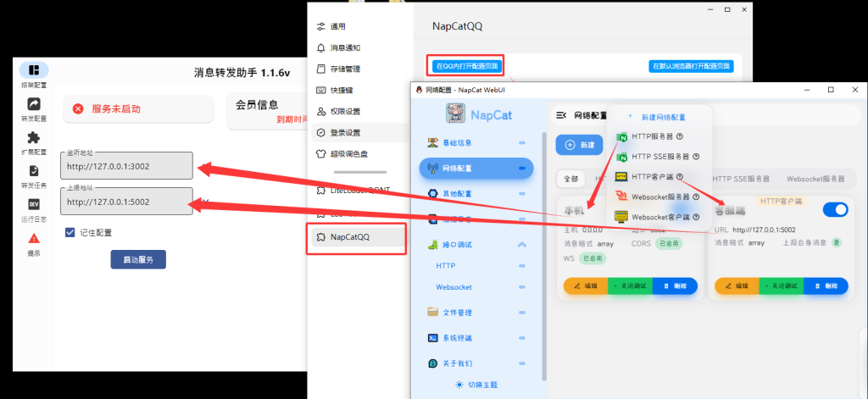Open 存储管理 settings in QQ
The height and width of the screenshot is (399, 868).
click(359, 69)
